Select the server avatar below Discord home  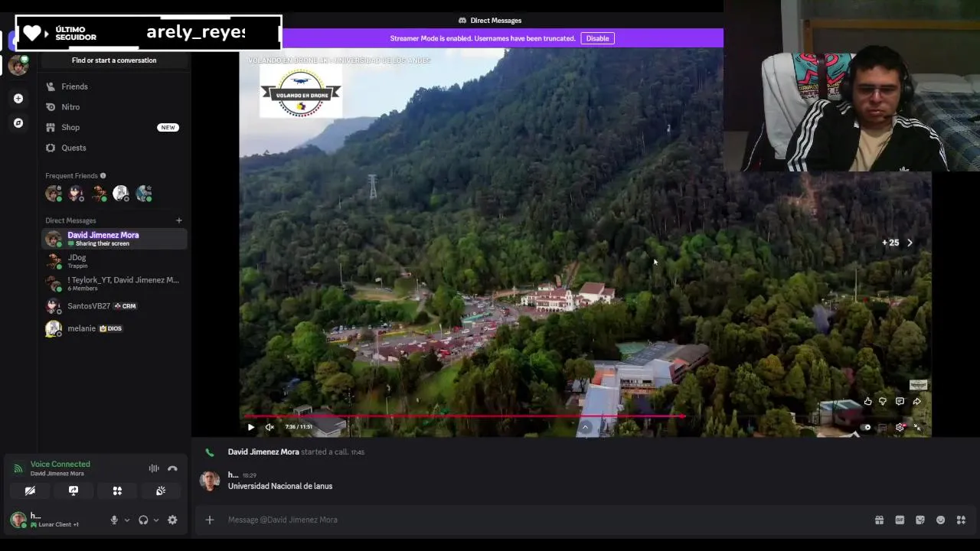[x=18, y=65]
